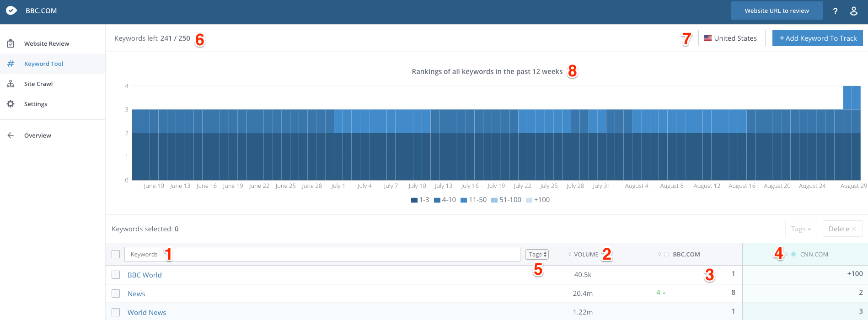Toggle the 4-10 rank legend swatch
The width and height of the screenshot is (868, 320).
click(x=437, y=200)
